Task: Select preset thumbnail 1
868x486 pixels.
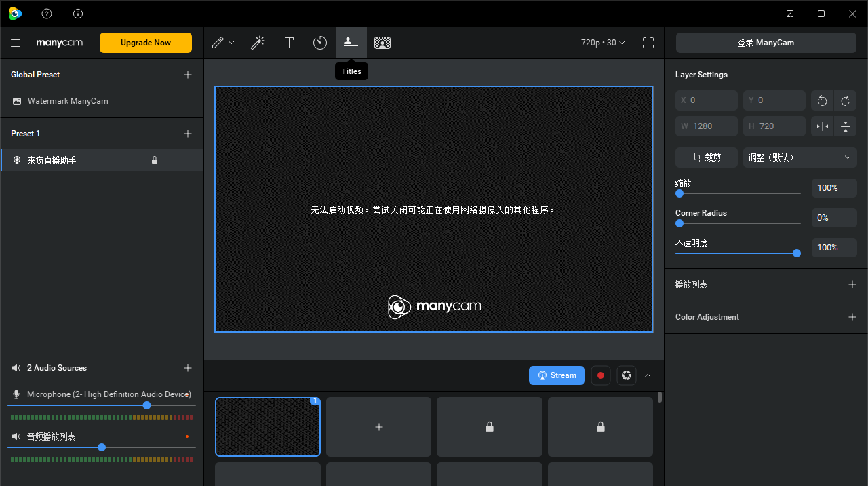Action: [x=268, y=427]
